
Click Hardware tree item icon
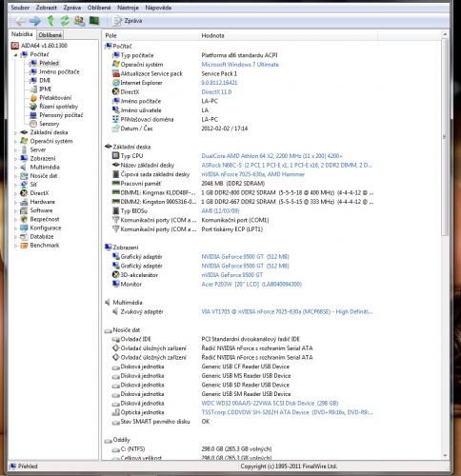click(x=24, y=202)
